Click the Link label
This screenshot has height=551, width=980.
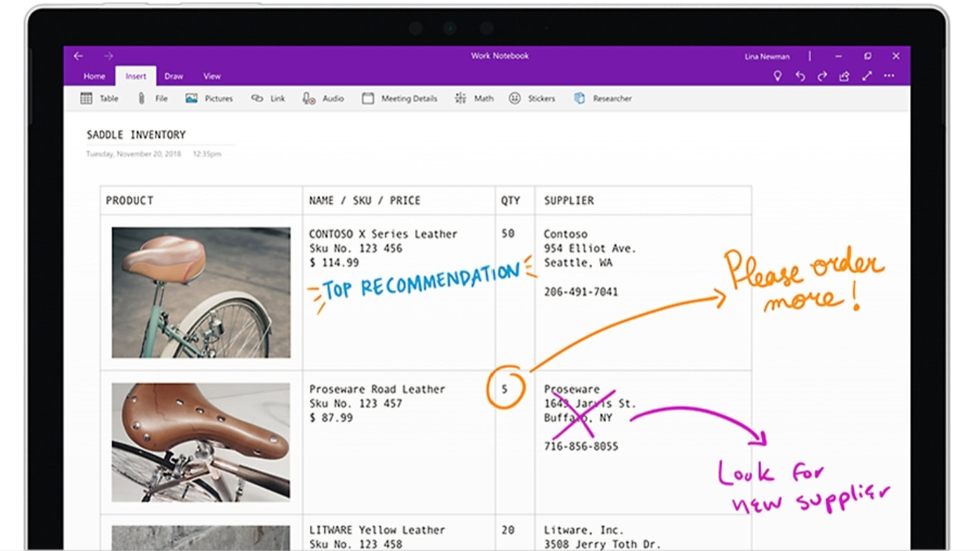(x=278, y=99)
